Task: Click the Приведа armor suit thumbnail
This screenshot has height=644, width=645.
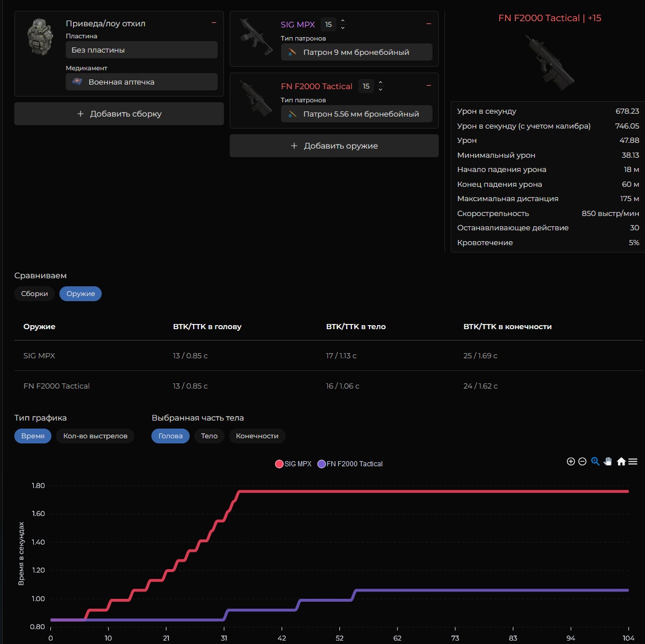Action: [40, 37]
